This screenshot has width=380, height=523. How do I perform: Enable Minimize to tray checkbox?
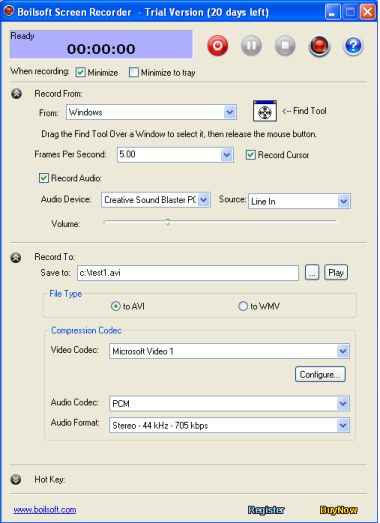(x=134, y=72)
